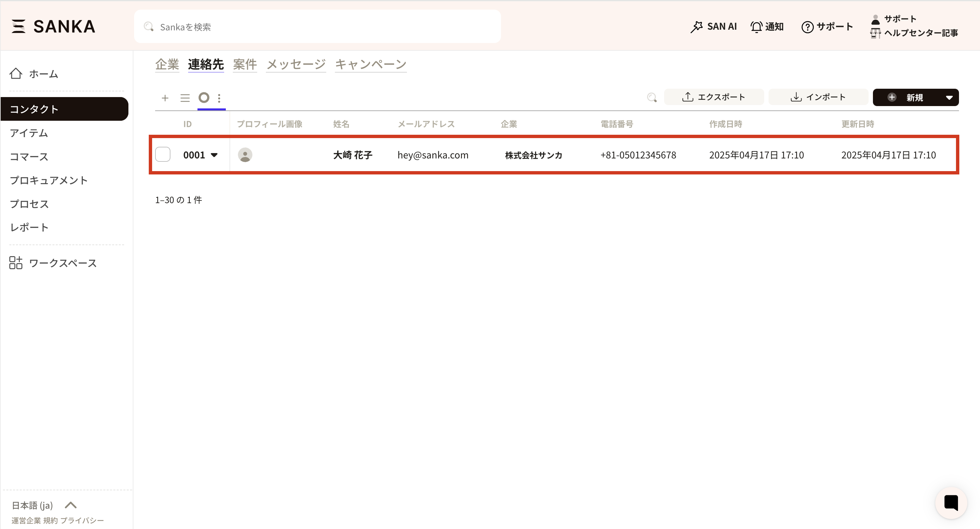
Task: Expand the dropdown arrow beside ID 0001
Action: click(214, 155)
